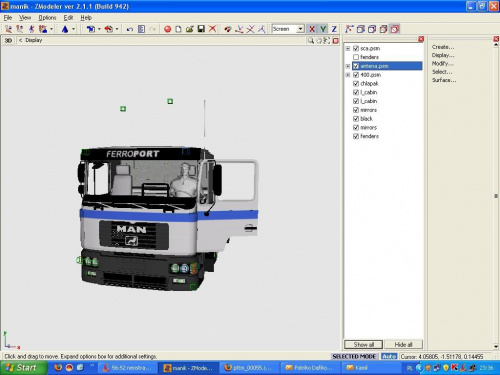500x375 pixels.
Task: Open the red ball materials editor
Action: (x=167, y=29)
